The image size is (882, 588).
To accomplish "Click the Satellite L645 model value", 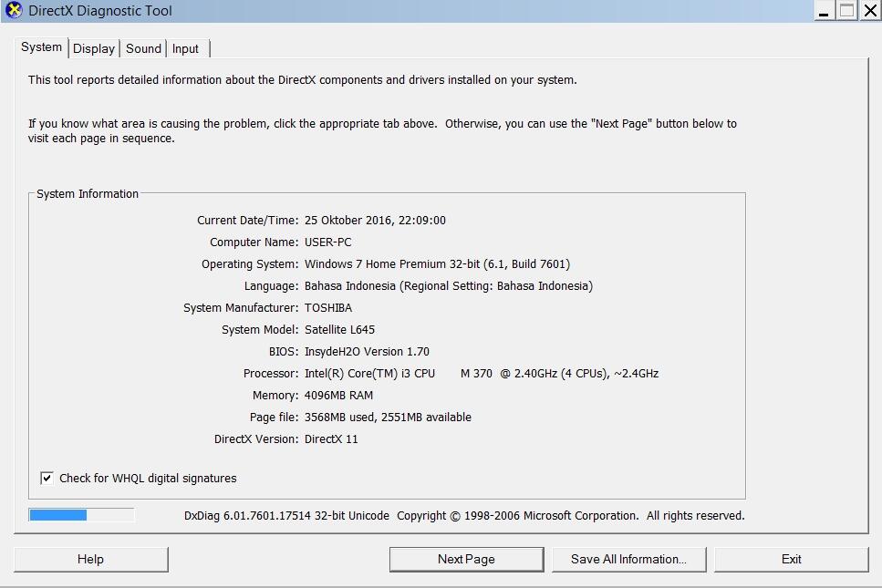I will [x=339, y=330].
